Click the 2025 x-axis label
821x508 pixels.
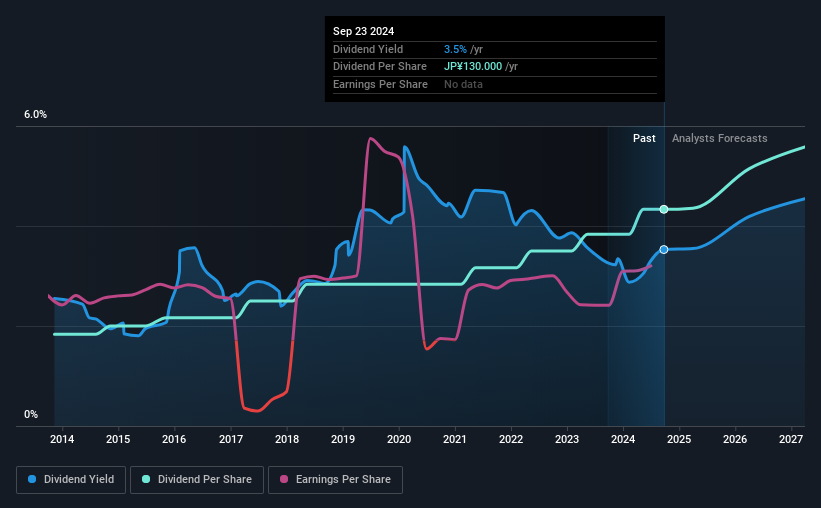click(679, 439)
